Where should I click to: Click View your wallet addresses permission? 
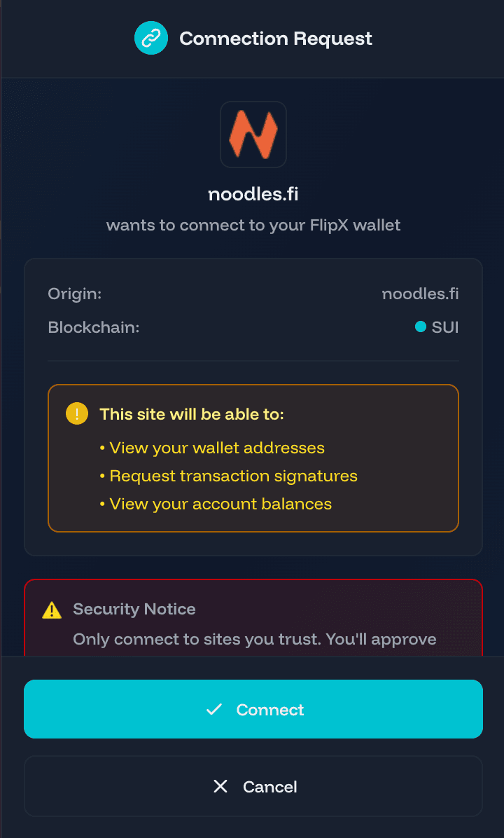(217, 448)
